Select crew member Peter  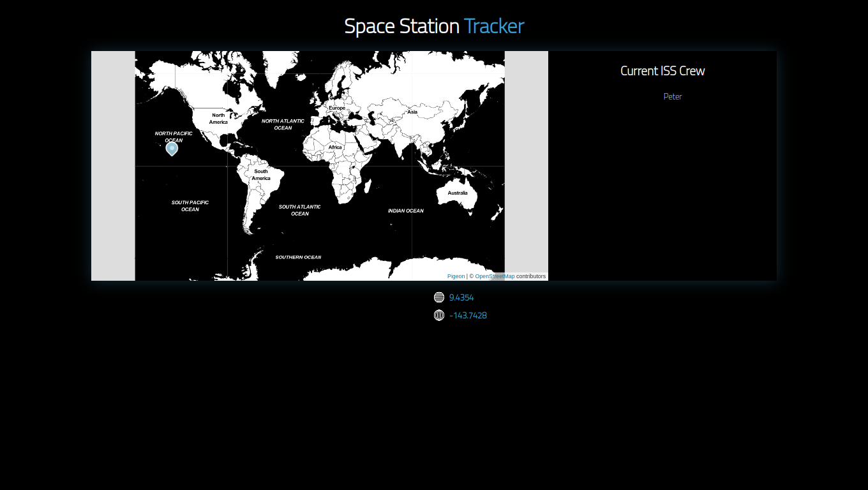[673, 96]
